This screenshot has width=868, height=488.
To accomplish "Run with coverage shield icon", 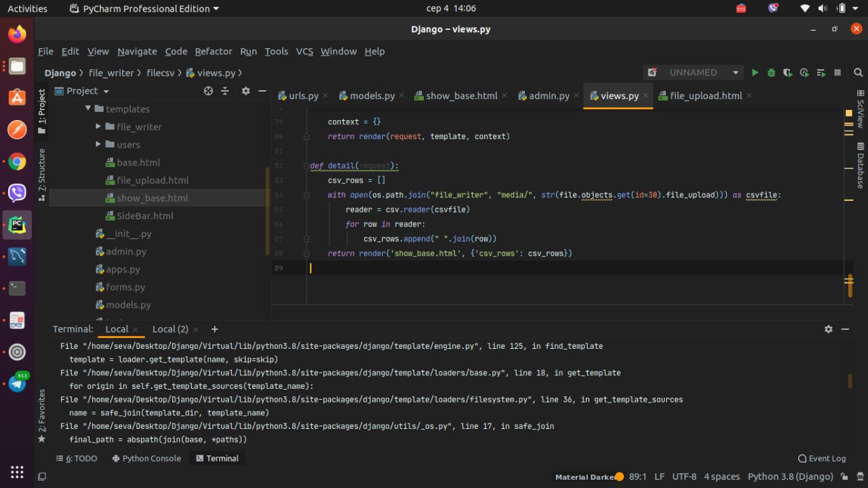I will (787, 72).
